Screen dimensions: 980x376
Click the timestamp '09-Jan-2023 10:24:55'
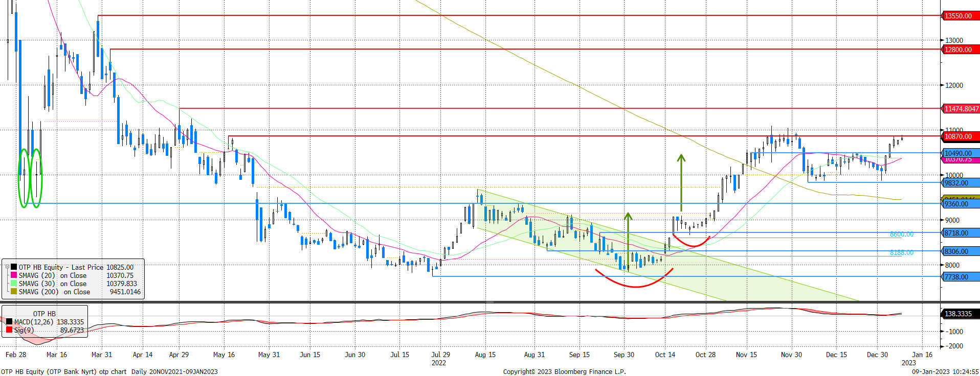pos(945,371)
